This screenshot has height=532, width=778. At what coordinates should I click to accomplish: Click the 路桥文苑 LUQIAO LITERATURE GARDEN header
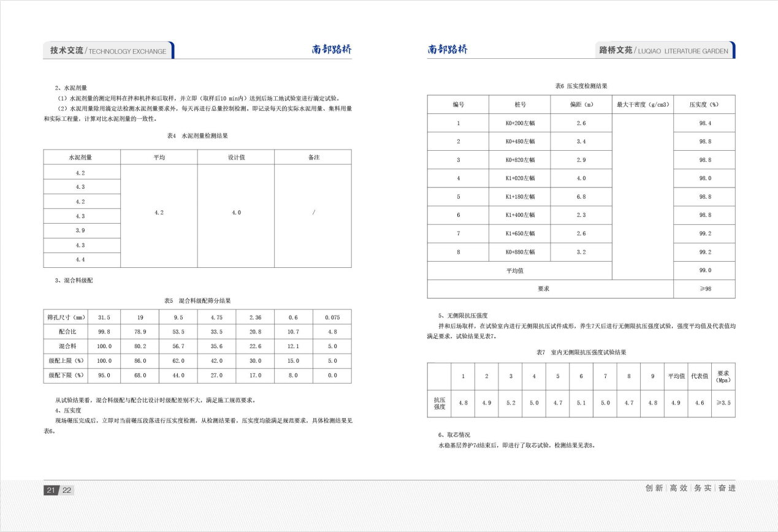665,50
